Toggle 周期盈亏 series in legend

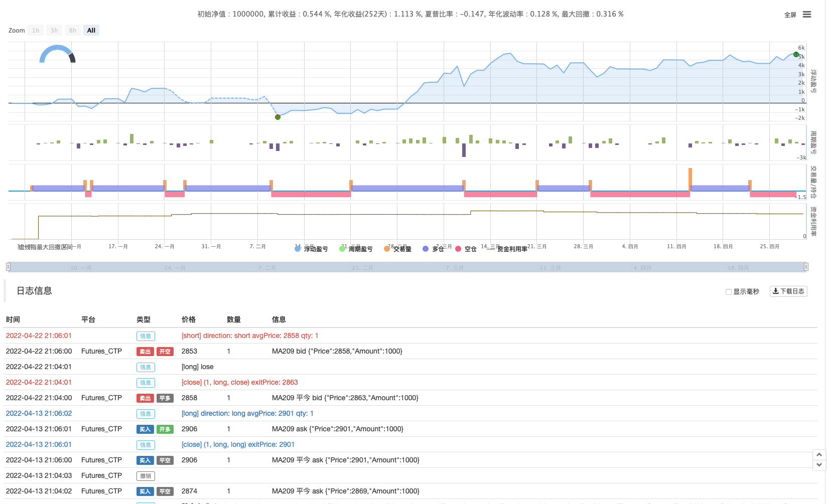(356, 249)
